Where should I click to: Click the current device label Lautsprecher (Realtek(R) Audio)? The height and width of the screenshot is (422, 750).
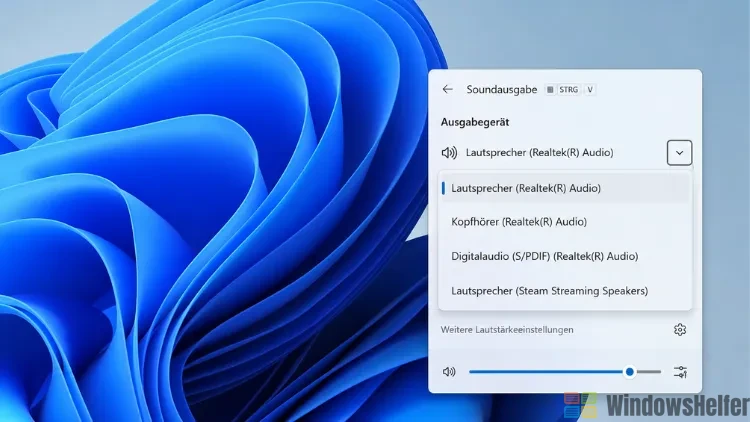coord(540,153)
